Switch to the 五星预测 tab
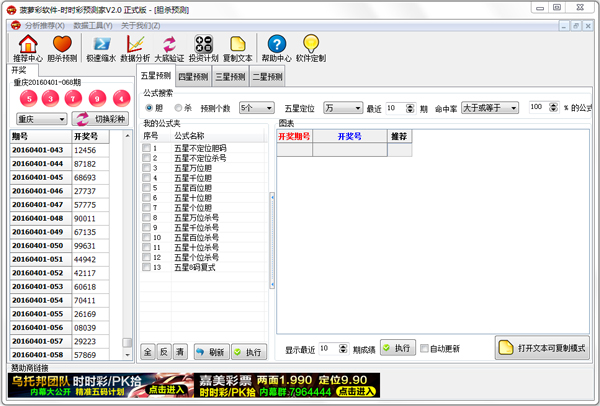This screenshot has height=406, width=600. tap(156, 75)
